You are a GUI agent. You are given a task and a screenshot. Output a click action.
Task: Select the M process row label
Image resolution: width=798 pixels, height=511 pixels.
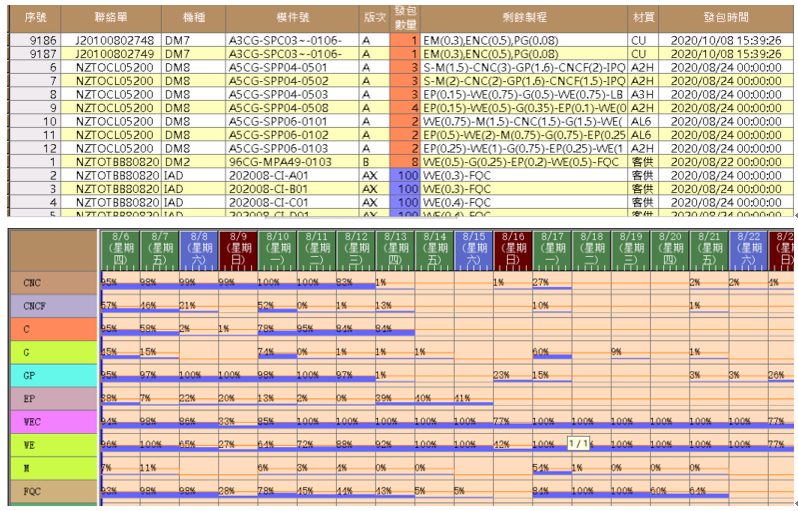click(x=54, y=468)
